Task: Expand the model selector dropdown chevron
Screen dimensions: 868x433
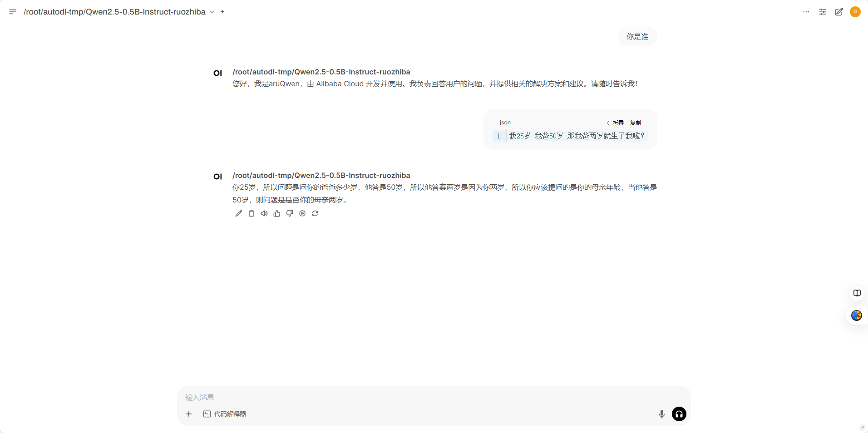Action: point(212,12)
